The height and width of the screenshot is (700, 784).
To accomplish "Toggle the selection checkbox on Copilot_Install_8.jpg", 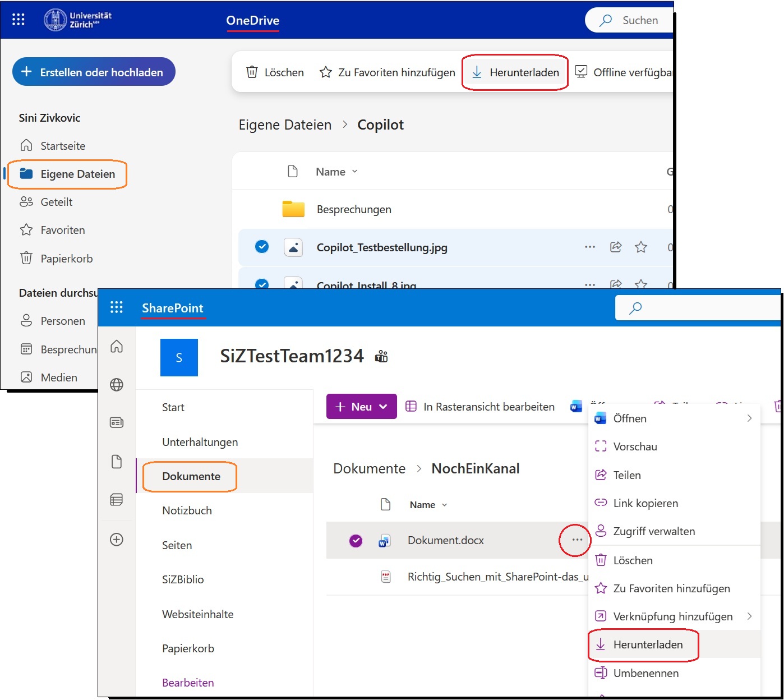I will tap(261, 285).
